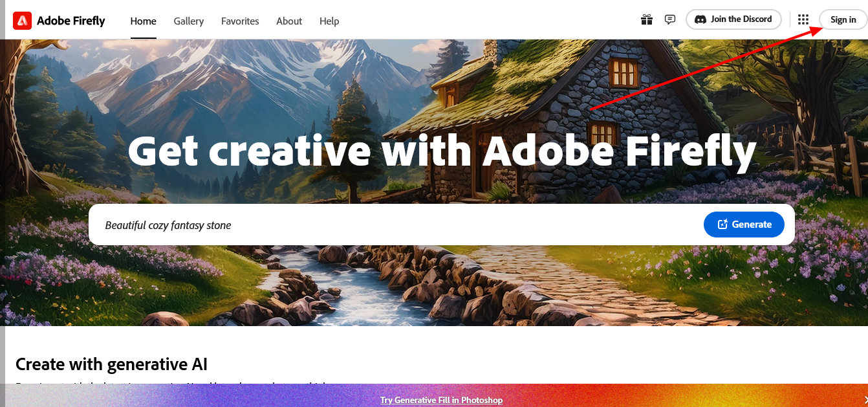This screenshot has width=868, height=407.
Task: Open the gift box icon
Action: [x=647, y=19]
